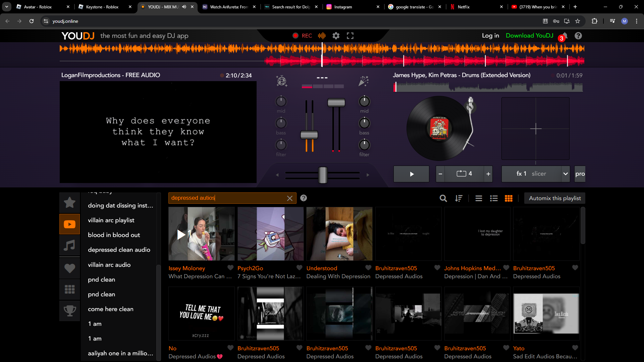Screen dimensions: 644x362
Task: Open a new browser tab
Action: (x=575, y=7)
